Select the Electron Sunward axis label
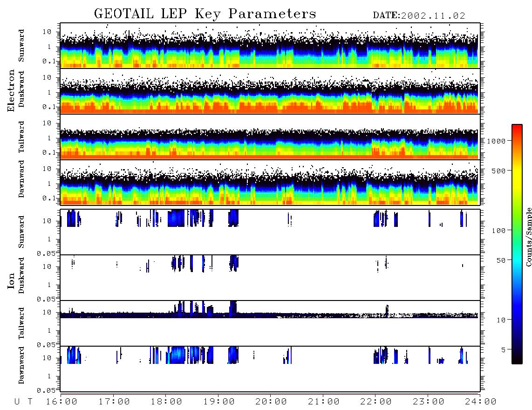 pyautogui.click(x=21, y=46)
